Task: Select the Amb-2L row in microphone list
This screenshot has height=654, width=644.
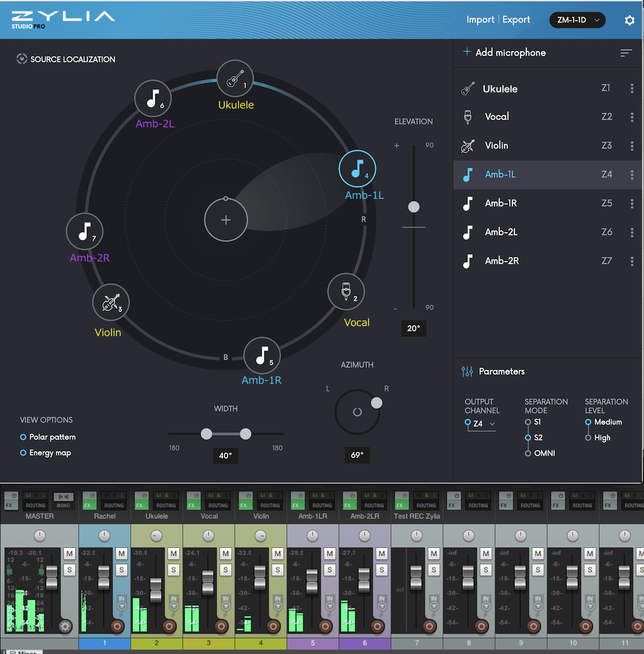Action: [x=547, y=233]
